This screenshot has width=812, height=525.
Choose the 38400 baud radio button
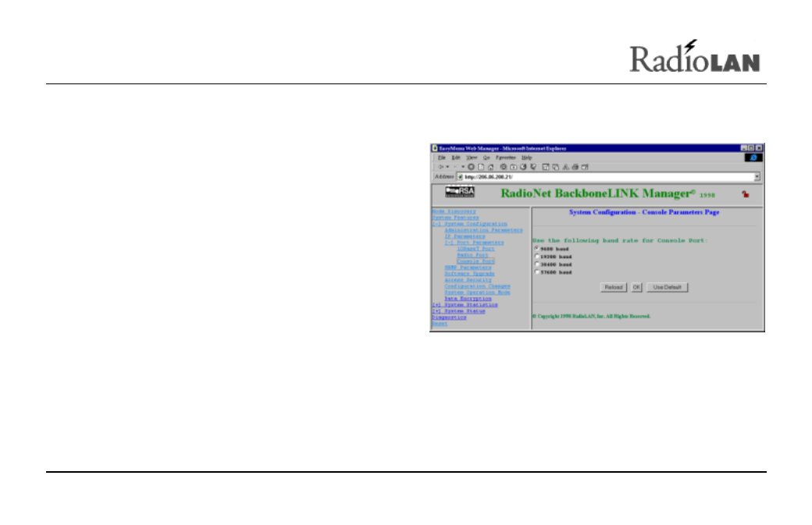[536, 264]
